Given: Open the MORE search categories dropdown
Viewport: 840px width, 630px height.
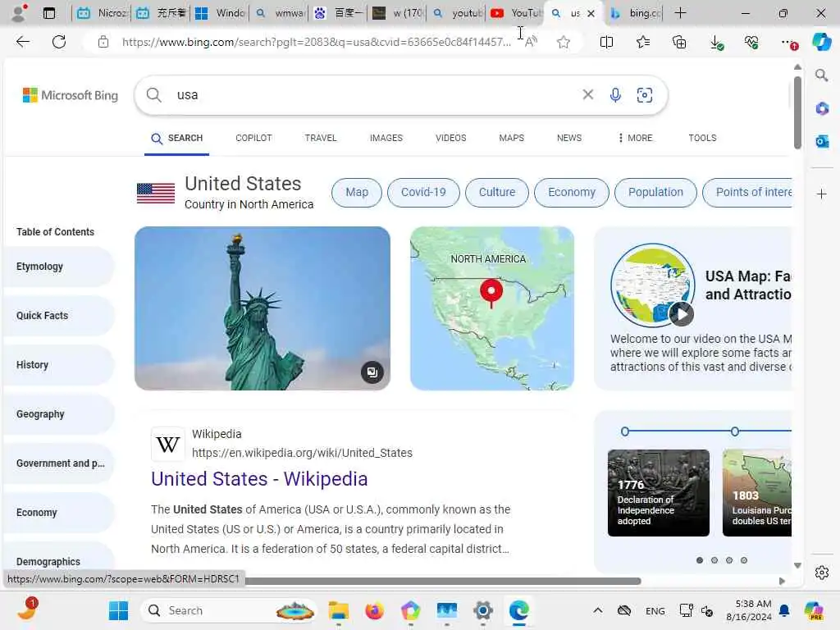Looking at the screenshot, I should [x=636, y=138].
